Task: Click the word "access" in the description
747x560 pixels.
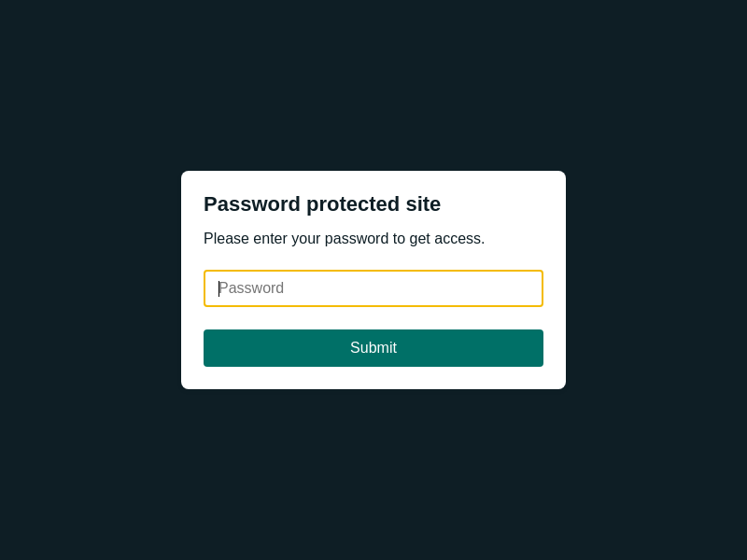Action: [458, 239]
